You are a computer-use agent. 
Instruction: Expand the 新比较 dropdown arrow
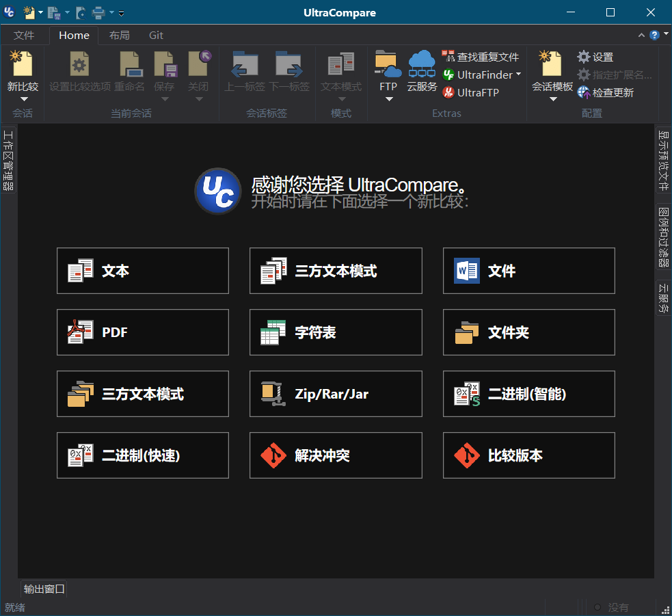click(x=23, y=99)
